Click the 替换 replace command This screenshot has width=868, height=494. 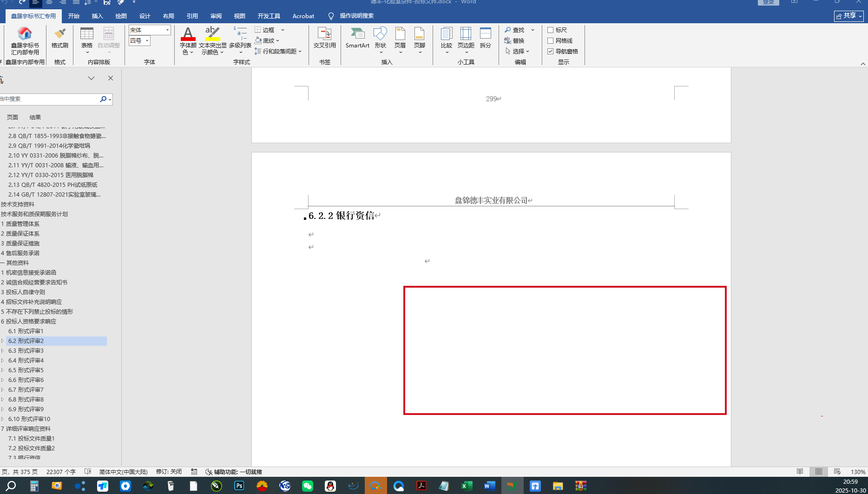pos(514,40)
